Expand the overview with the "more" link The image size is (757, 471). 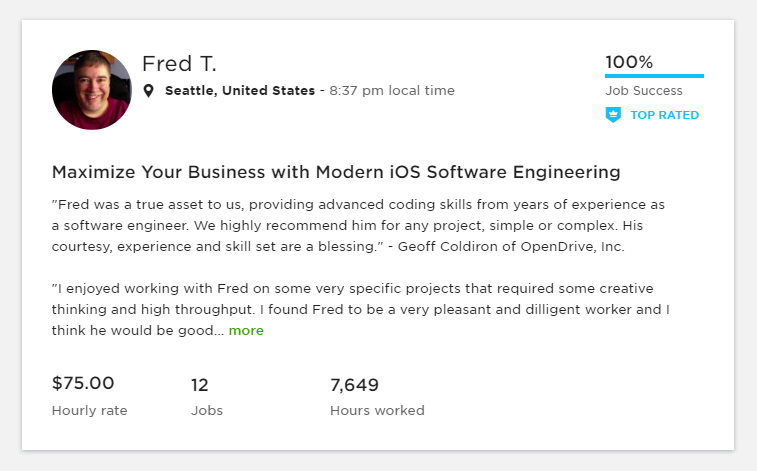[x=246, y=330]
